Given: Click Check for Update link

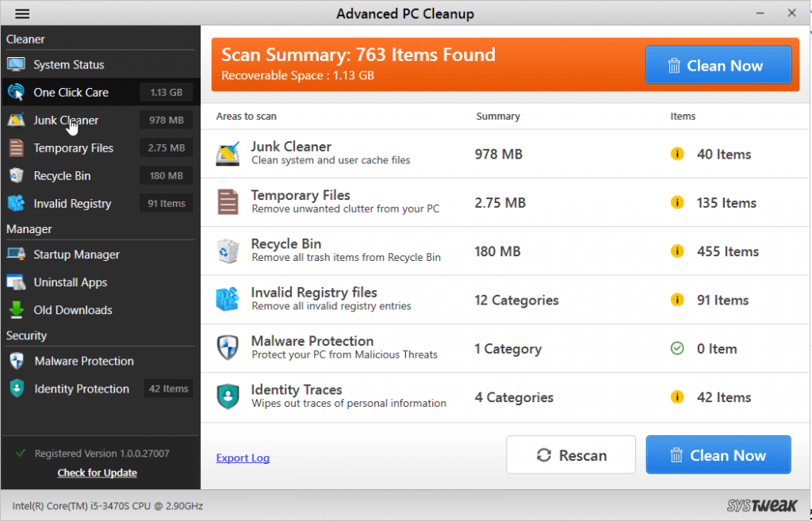Looking at the screenshot, I should (x=98, y=473).
